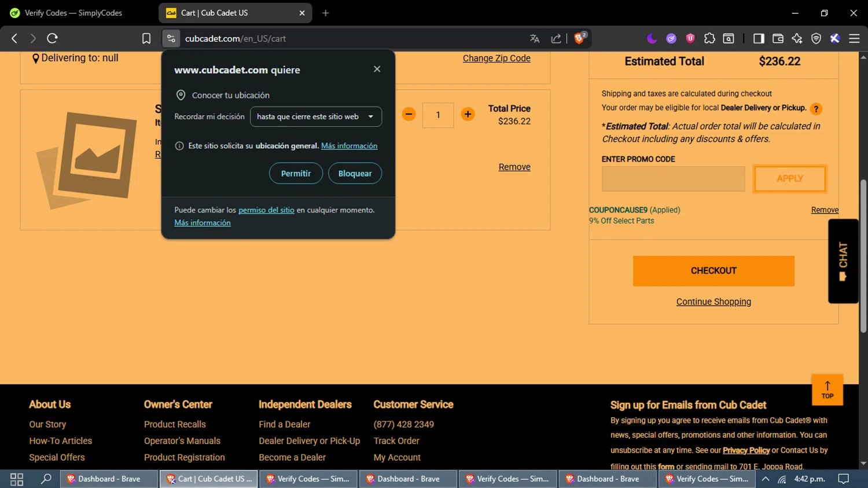Click Change Zip Code link
Screen dimensions: 868x488
[496, 58]
